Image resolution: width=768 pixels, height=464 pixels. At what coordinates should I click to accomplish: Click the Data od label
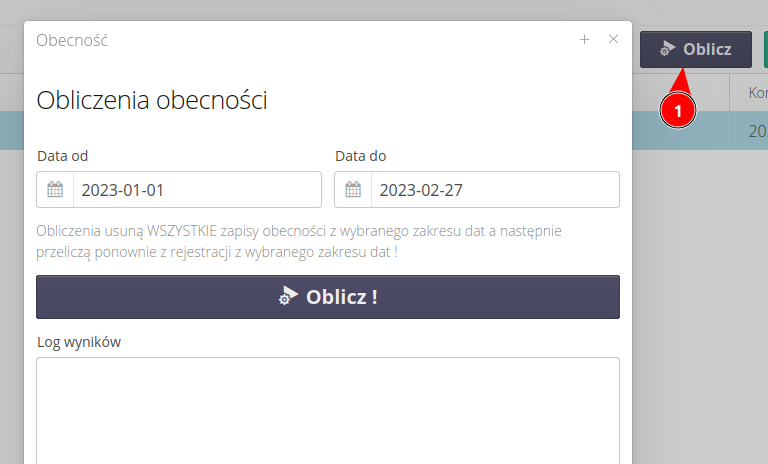tap(63, 156)
